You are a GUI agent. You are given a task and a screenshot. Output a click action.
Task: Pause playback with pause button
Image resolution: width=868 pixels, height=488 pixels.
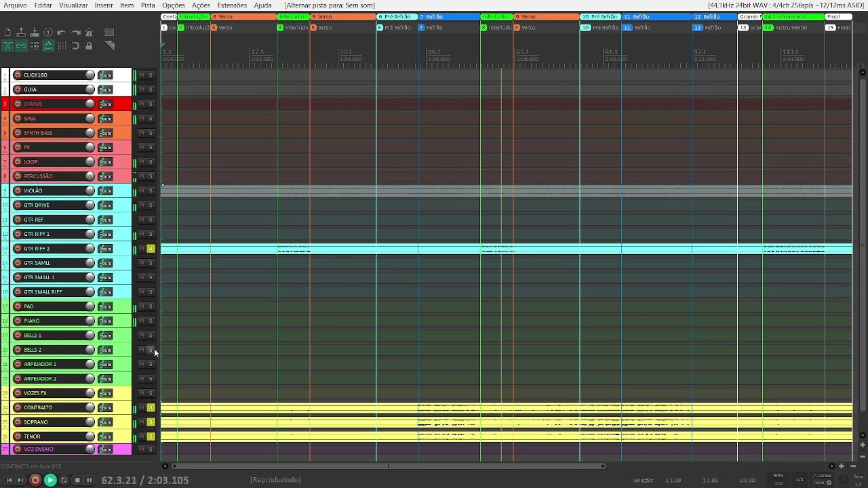pos(90,480)
